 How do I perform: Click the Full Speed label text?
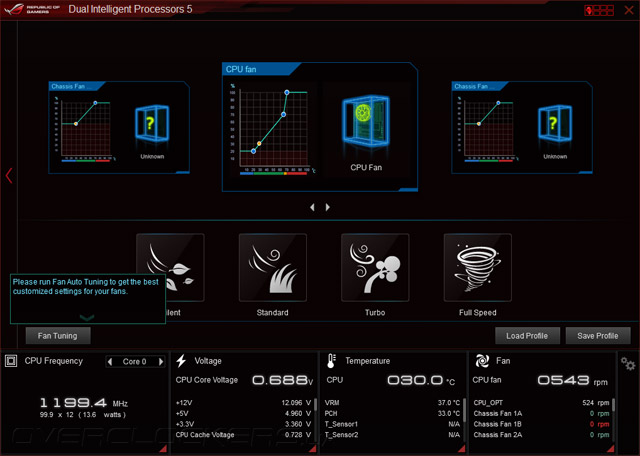click(x=478, y=312)
